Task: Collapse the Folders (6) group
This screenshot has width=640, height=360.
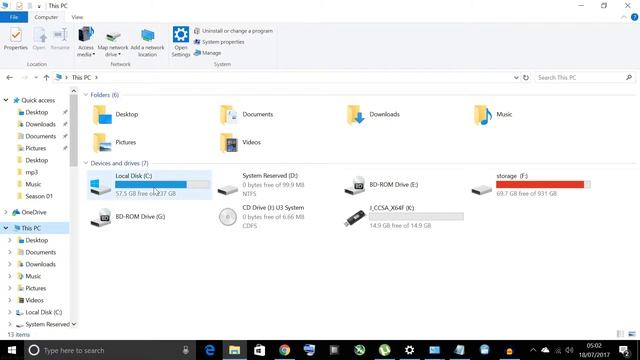Action: tap(86, 95)
